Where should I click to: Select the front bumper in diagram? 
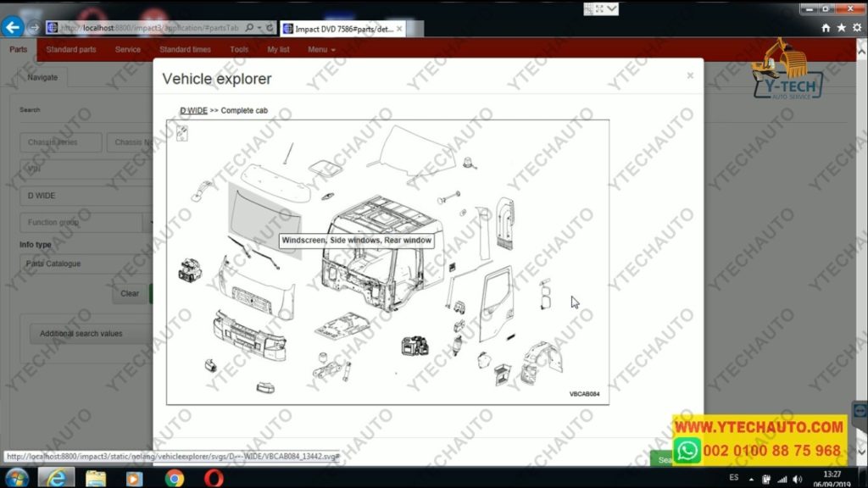click(250, 336)
